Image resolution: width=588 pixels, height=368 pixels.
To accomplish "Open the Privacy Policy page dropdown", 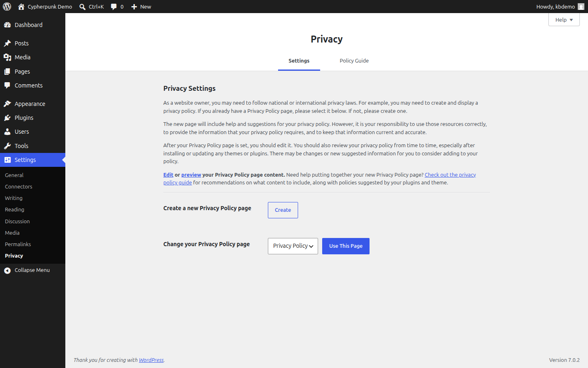I will (x=293, y=246).
